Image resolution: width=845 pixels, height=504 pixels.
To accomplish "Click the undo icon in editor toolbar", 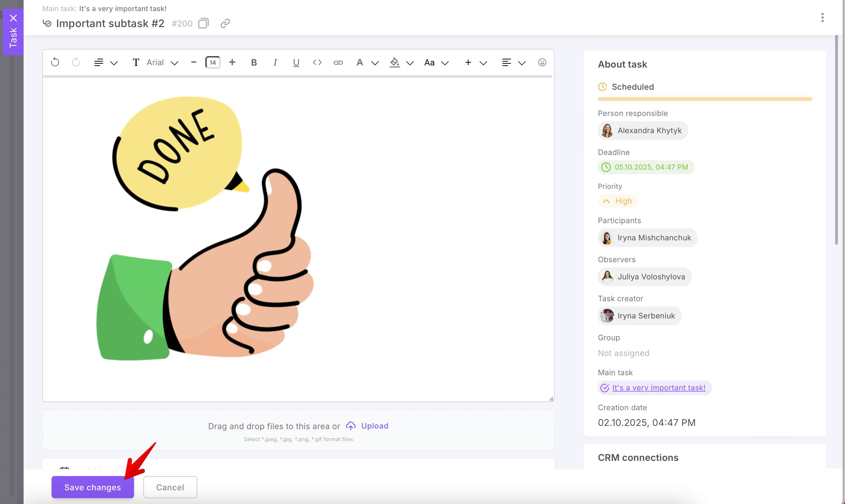I will [x=55, y=63].
